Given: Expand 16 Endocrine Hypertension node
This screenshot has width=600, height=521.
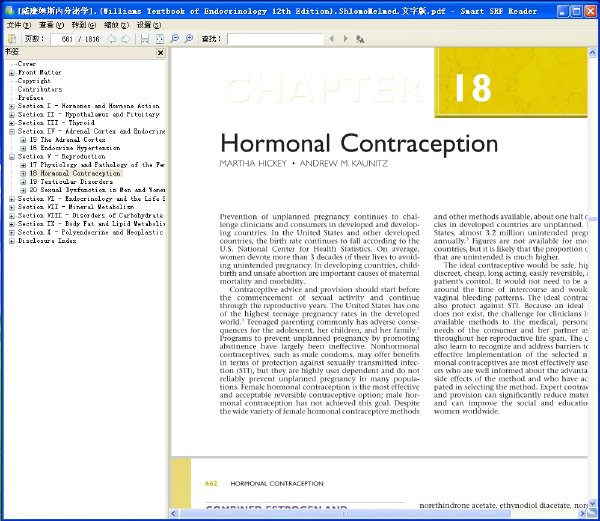Looking at the screenshot, I should click(23, 148).
